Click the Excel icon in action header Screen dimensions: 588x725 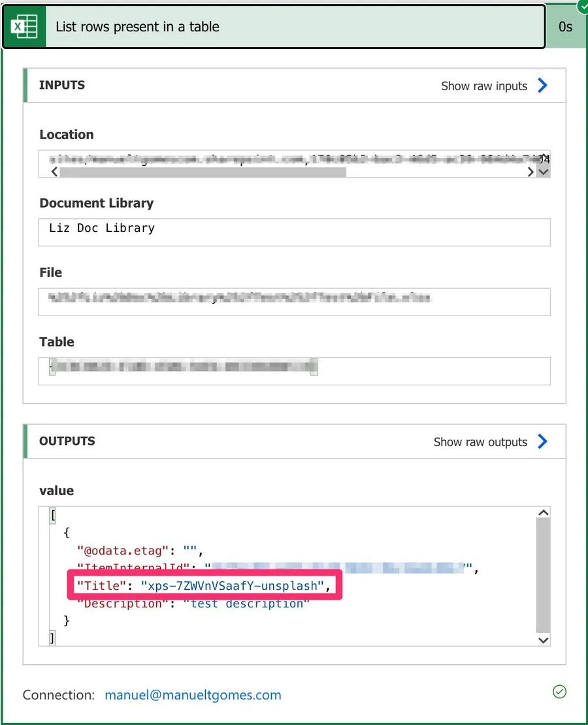pyautogui.click(x=24, y=27)
